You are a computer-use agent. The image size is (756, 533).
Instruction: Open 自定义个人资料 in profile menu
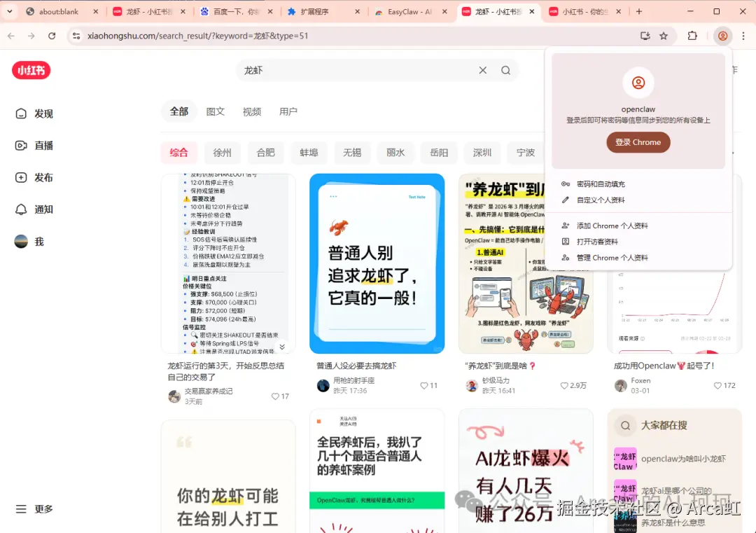638,200
